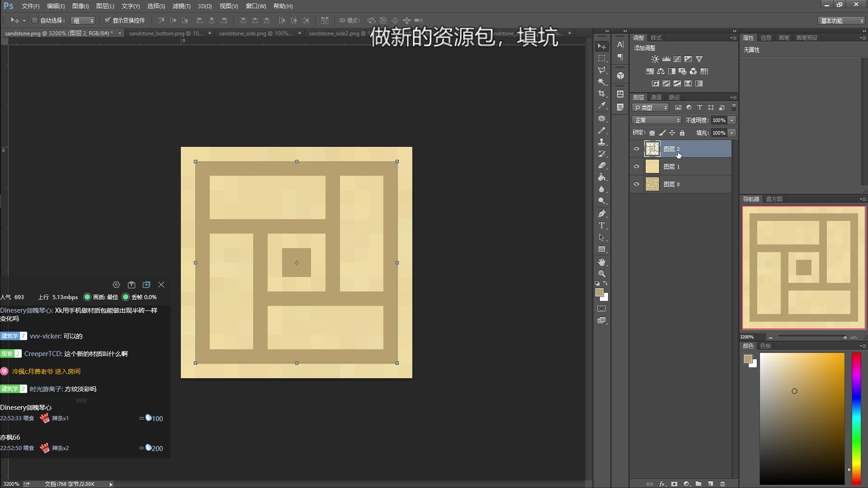Add Color Balance adjustment
Image resolution: width=868 pixels, height=488 pixels.
pyautogui.click(x=661, y=71)
